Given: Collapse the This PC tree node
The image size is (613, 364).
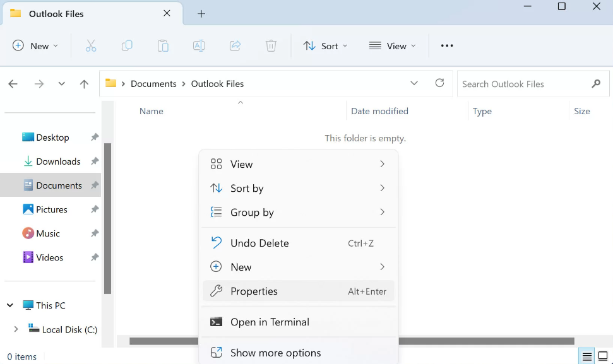Looking at the screenshot, I should click(10, 305).
